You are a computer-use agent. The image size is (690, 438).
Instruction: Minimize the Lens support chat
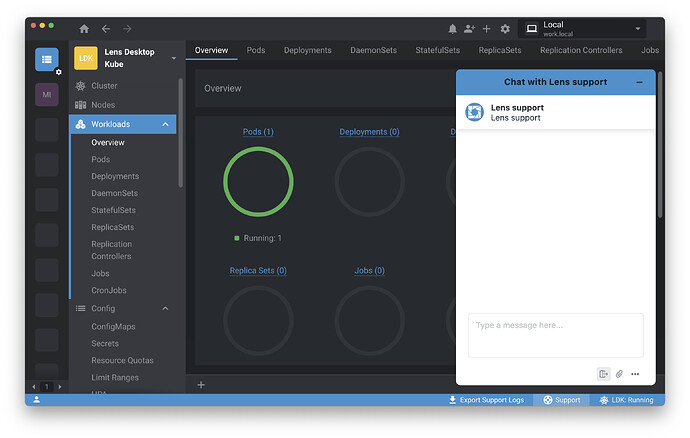[x=640, y=82]
